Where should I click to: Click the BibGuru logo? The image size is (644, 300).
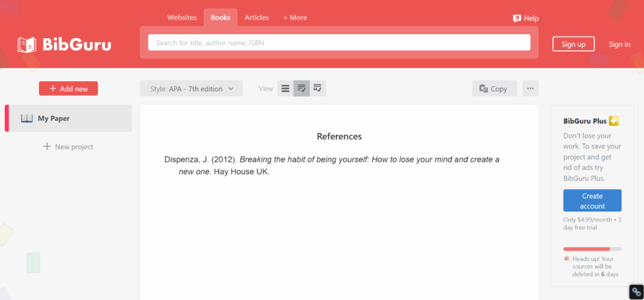pos(64,45)
